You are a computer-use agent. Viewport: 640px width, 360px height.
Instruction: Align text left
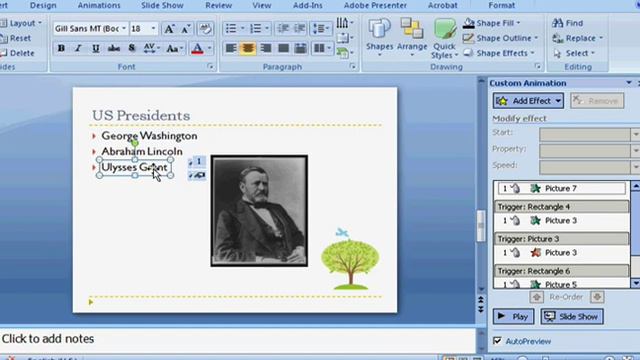(x=231, y=48)
